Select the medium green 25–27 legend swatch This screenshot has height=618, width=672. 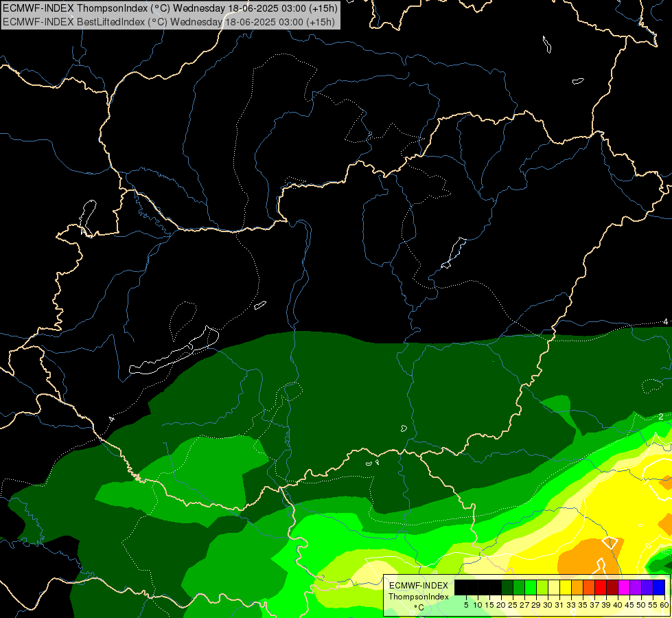(x=519, y=587)
